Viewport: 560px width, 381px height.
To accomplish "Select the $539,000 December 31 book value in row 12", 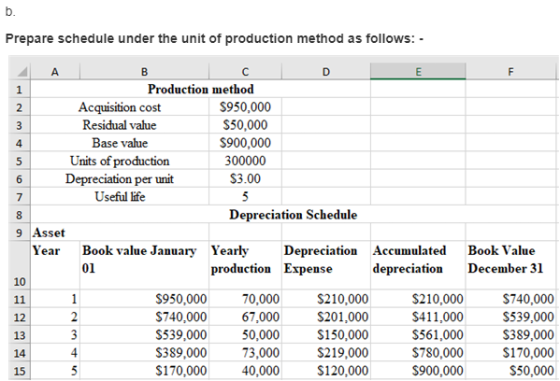I will click(x=511, y=317).
